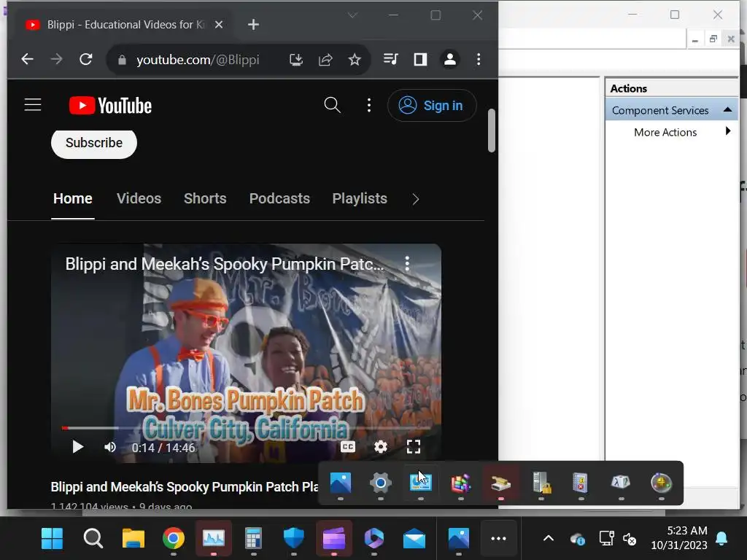Open server with padlock icon in overflow
The image size is (747, 560).
coord(541,483)
